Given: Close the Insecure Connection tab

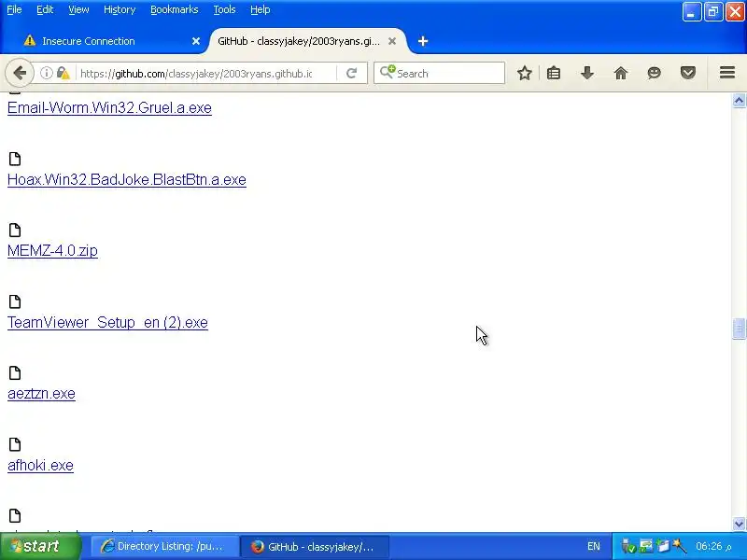Looking at the screenshot, I should point(196,41).
